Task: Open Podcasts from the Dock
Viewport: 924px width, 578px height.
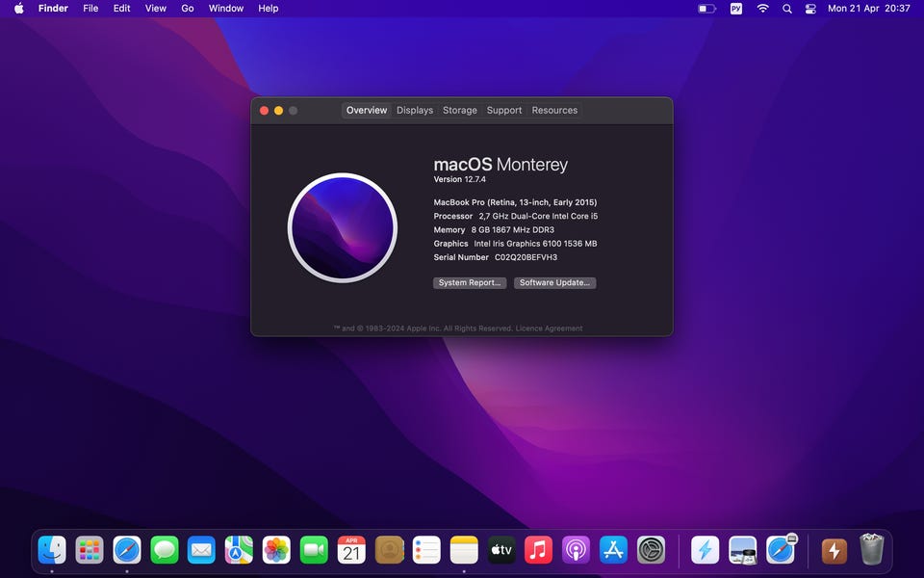Action: pyautogui.click(x=576, y=550)
